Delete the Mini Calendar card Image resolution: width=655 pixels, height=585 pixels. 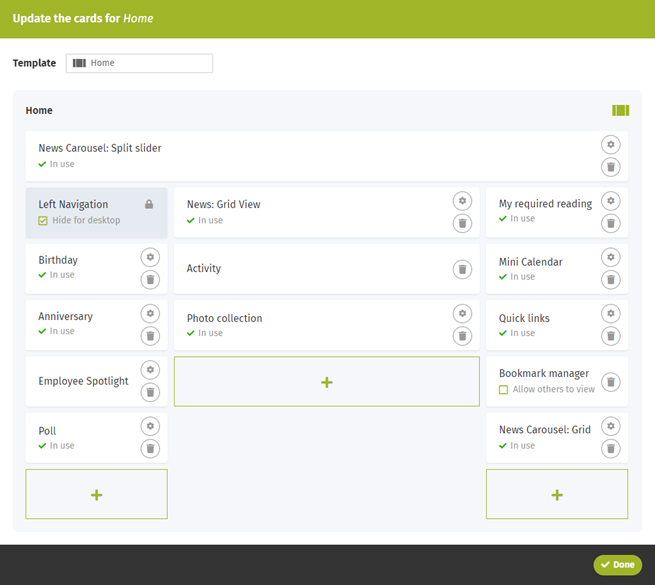pos(610,280)
